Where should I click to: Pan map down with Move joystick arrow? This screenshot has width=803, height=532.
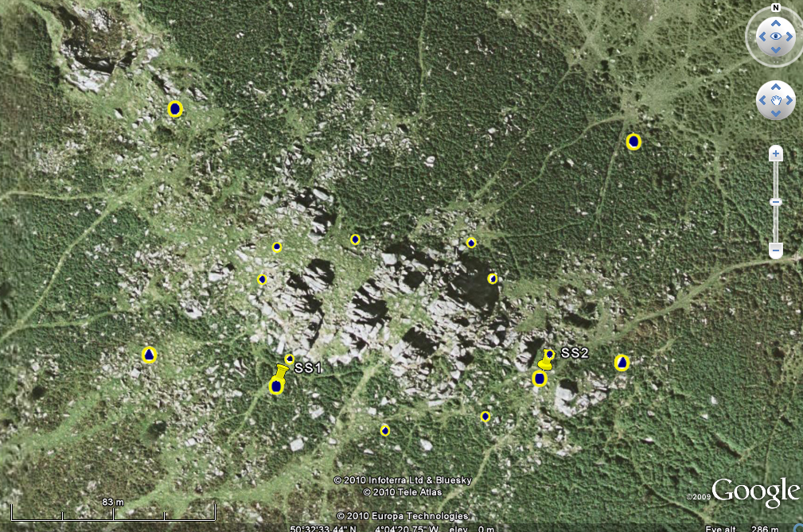tap(775, 115)
